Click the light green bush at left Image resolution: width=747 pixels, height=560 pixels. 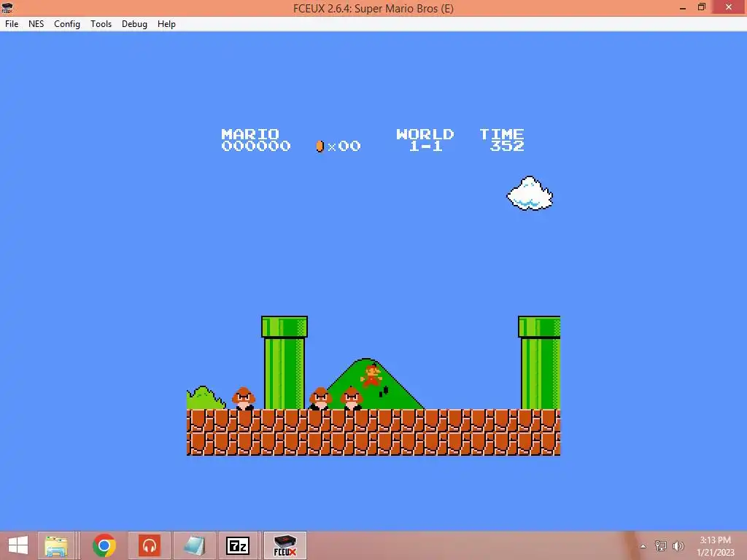[206, 398]
